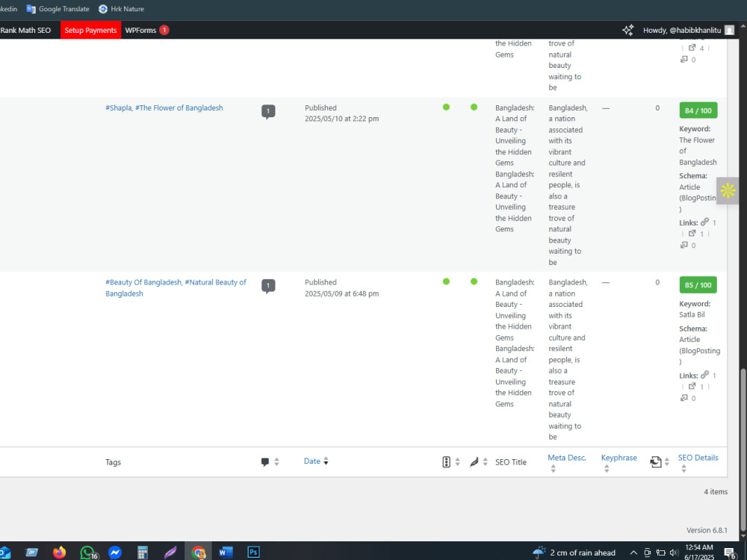The height and width of the screenshot is (560, 747).
Task: Sort posts by Date column
Action: pos(312,461)
